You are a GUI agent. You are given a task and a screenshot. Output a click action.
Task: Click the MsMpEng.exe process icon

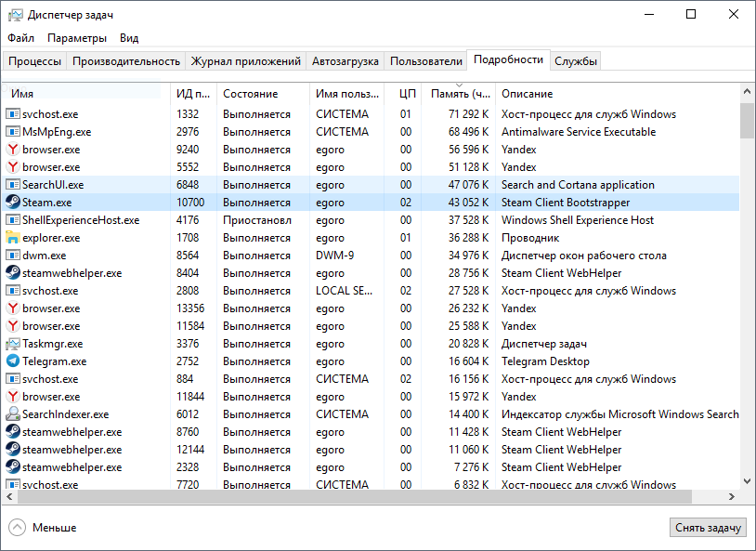click(x=13, y=132)
